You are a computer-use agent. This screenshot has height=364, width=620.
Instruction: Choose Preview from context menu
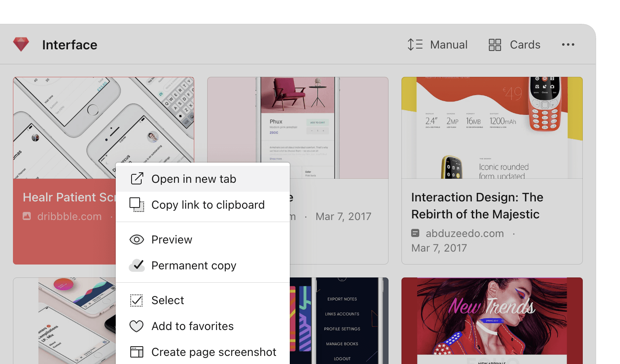coord(203,239)
